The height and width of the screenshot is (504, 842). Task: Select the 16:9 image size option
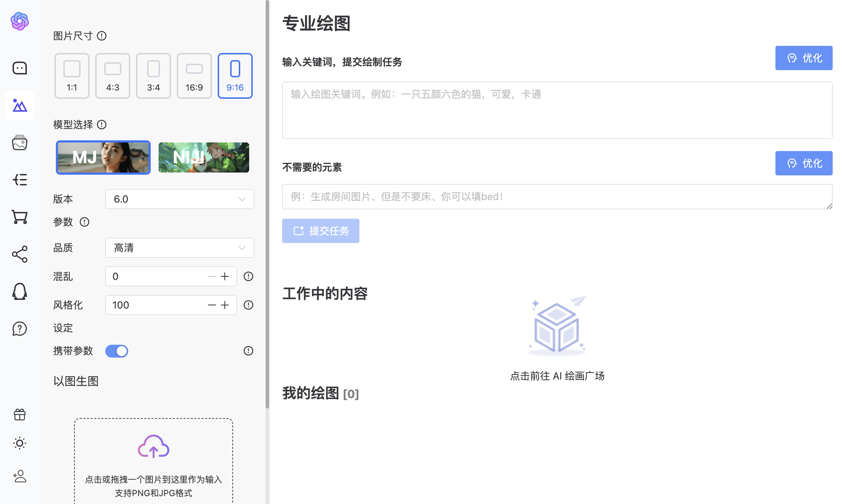tap(194, 76)
